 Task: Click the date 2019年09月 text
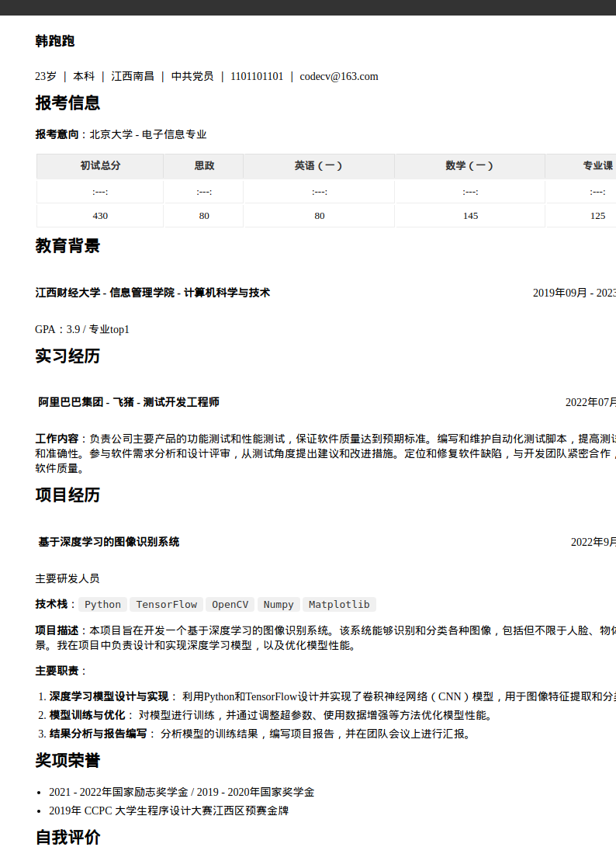click(560, 293)
